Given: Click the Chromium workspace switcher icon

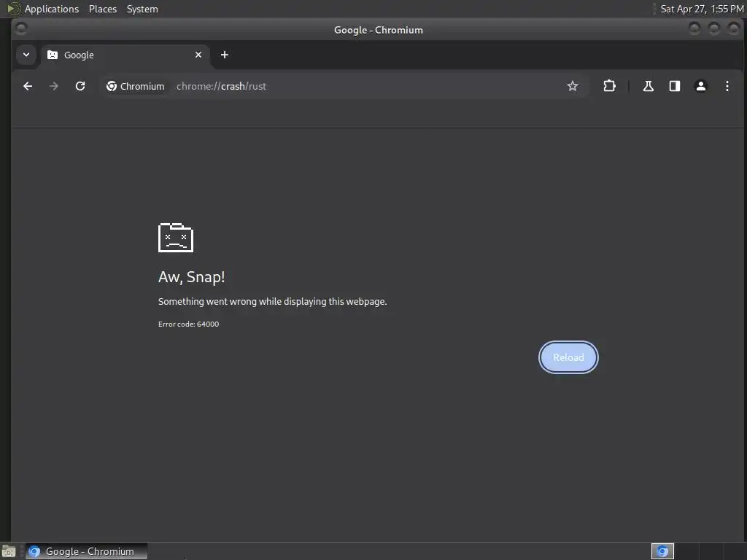Looking at the screenshot, I should pyautogui.click(x=662, y=551).
